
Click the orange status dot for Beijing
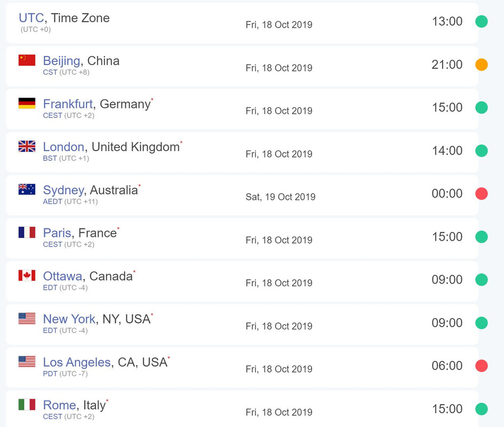coord(482,65)
